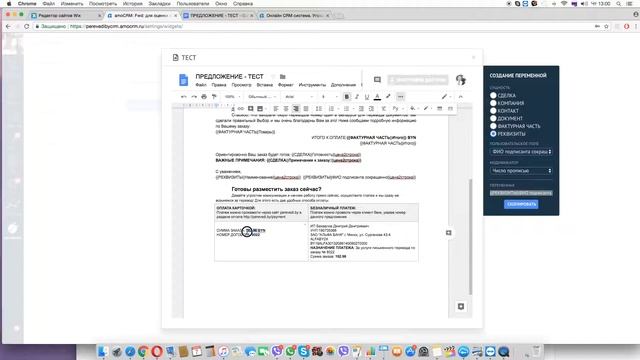Click the move to folder icon
Image resolution: width=640 pixels, height=360 pixels.
click(282, 77)
